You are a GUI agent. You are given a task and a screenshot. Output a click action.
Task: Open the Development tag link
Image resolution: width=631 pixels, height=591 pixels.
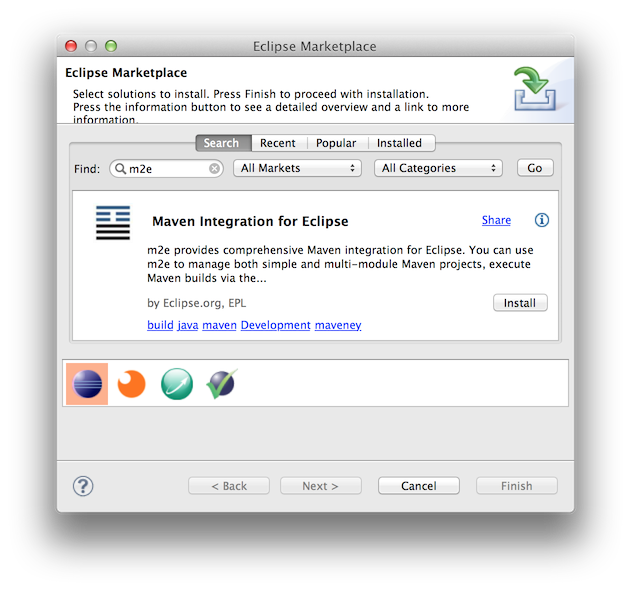point(276,325)
